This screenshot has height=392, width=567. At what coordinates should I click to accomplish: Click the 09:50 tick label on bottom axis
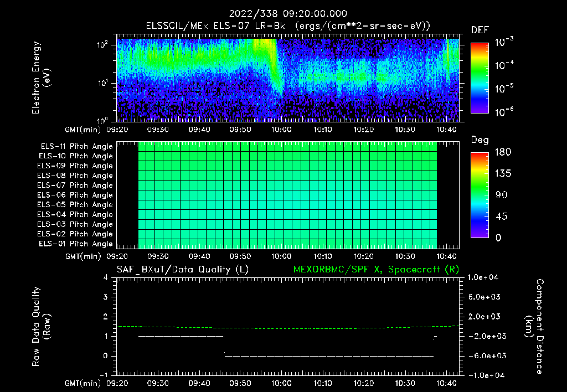(240, 383)
